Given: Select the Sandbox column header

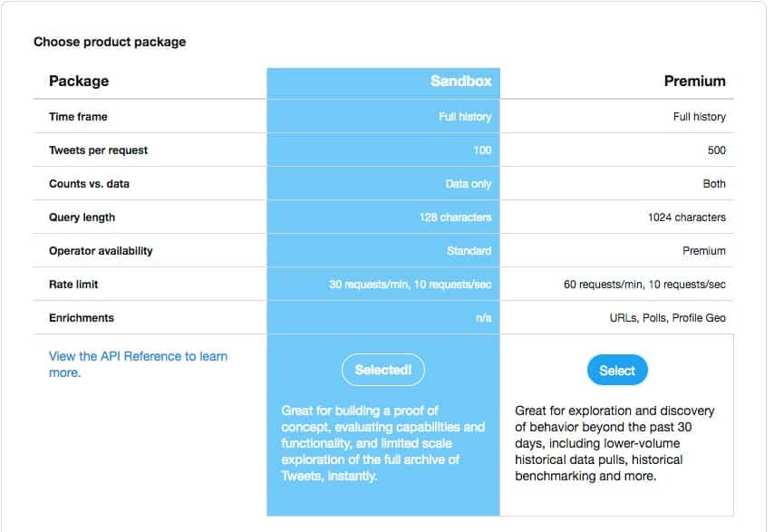Looking at the screenshot, I should (x=460, y=81).
